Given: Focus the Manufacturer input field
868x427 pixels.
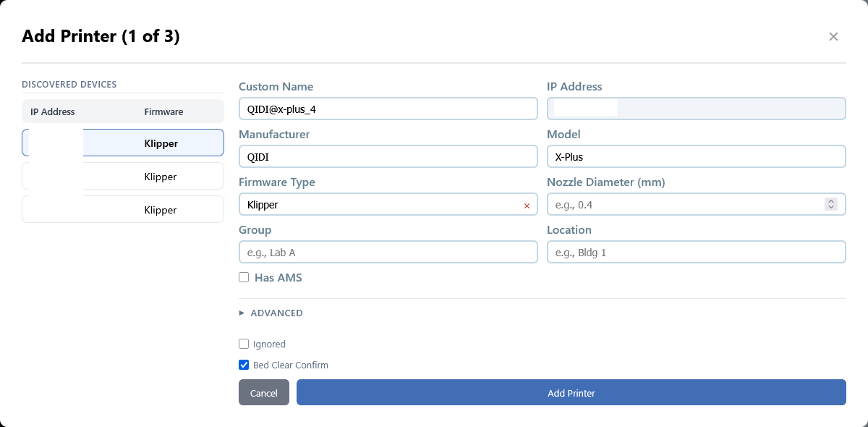Looking at the screenshot, I should 388,156.
